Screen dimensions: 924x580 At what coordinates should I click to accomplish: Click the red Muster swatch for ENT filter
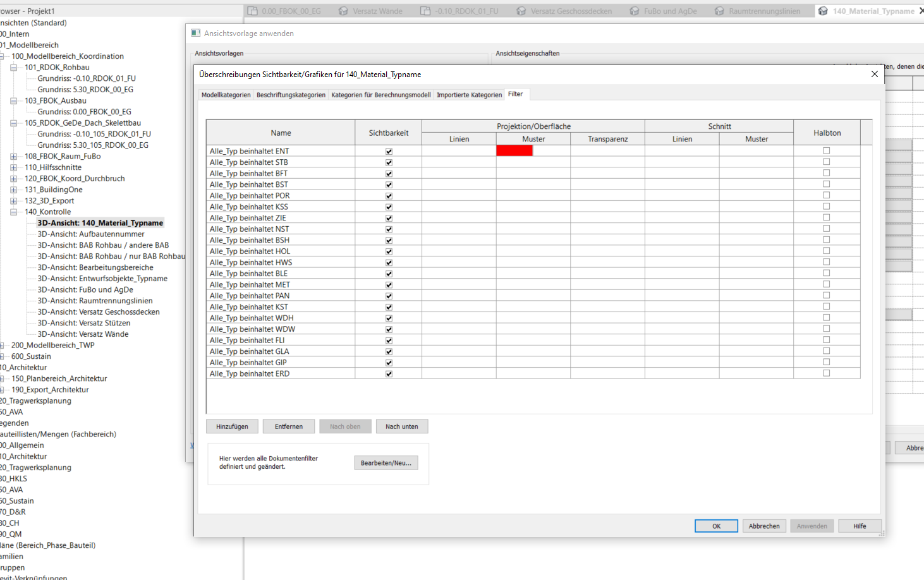click(x=514, y=150)
